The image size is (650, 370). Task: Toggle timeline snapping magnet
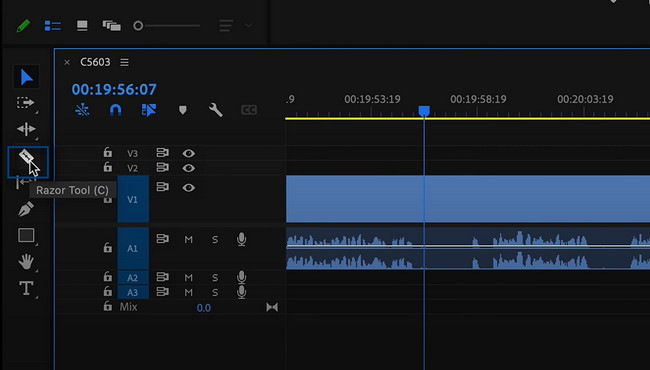click(116, 110)
